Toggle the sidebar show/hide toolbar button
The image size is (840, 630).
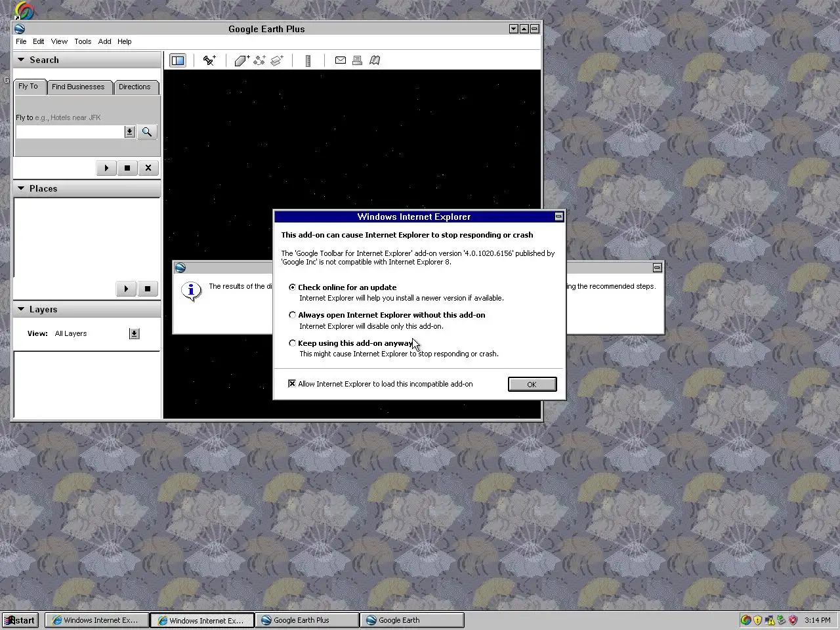pyautogui.click(x=178, y=60)
